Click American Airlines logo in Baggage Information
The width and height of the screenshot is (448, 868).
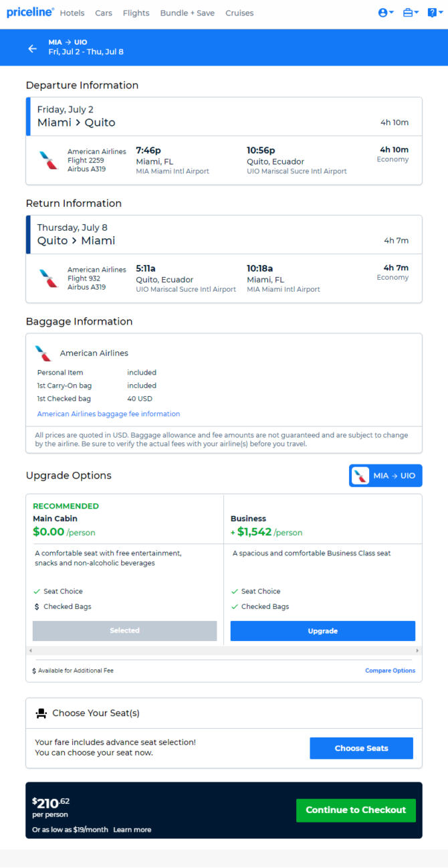(43, 353)
